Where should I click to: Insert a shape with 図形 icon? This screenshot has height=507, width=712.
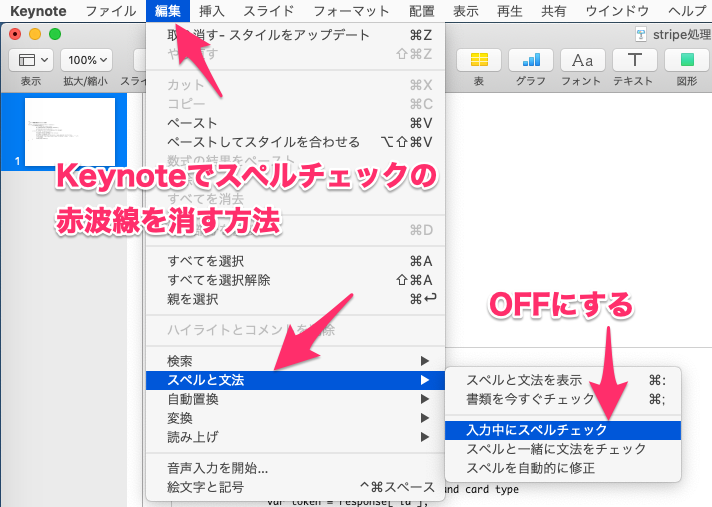(x=687, y=60)
